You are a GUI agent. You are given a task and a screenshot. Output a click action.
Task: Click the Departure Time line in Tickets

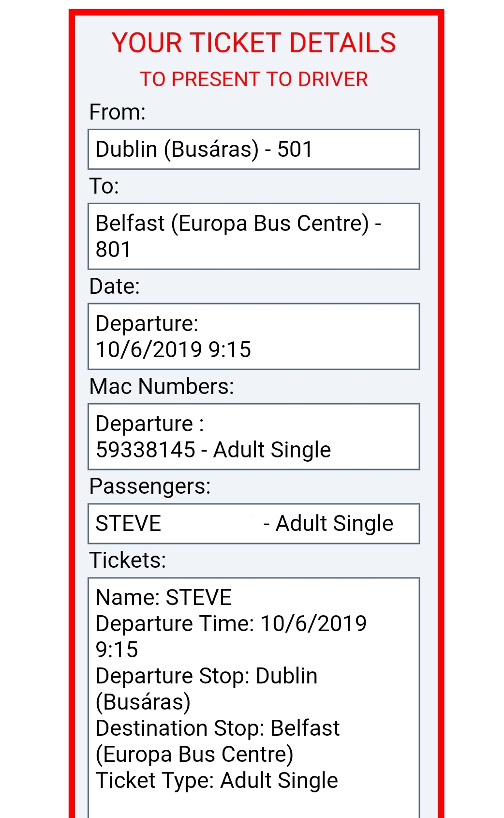[x=231, y=624]
